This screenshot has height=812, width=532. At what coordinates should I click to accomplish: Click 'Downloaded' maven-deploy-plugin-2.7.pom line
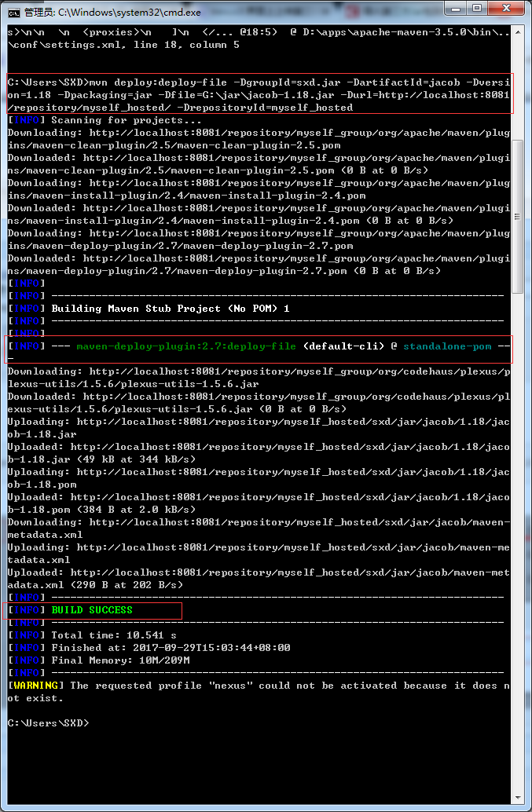pos(259,265)
